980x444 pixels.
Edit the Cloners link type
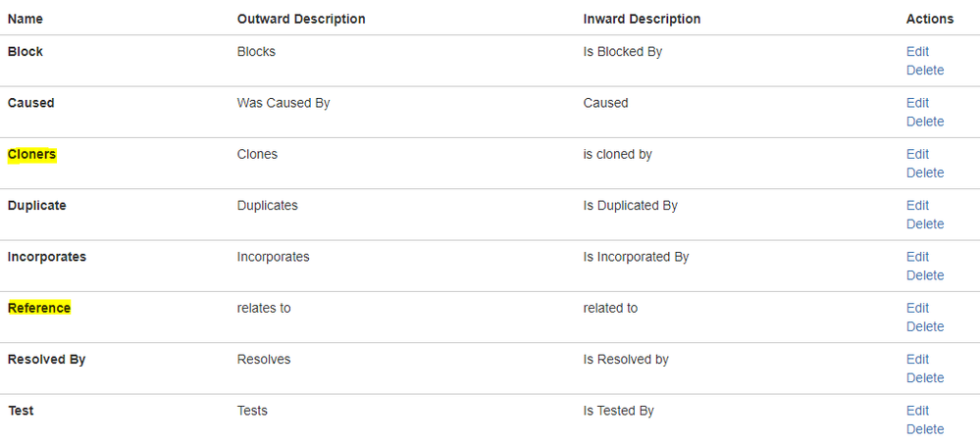pyautogui.click(x=917, y=154)
